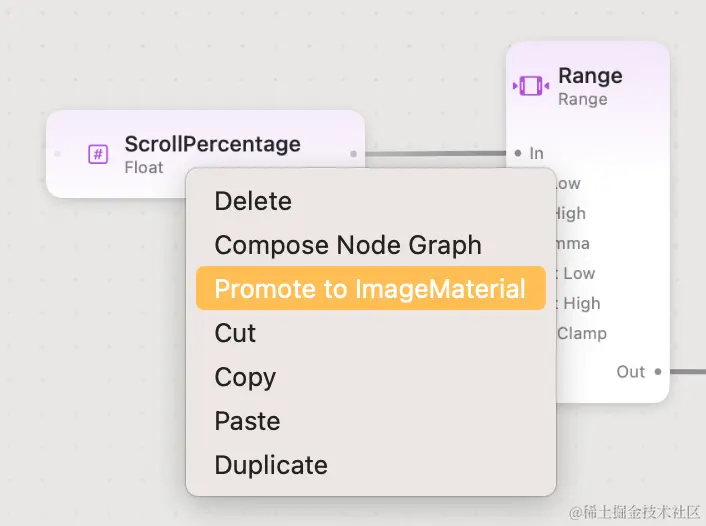Choose Paste from the context menu
The width and height of the screenshot is (706, 526).
[x=247, y=421]
